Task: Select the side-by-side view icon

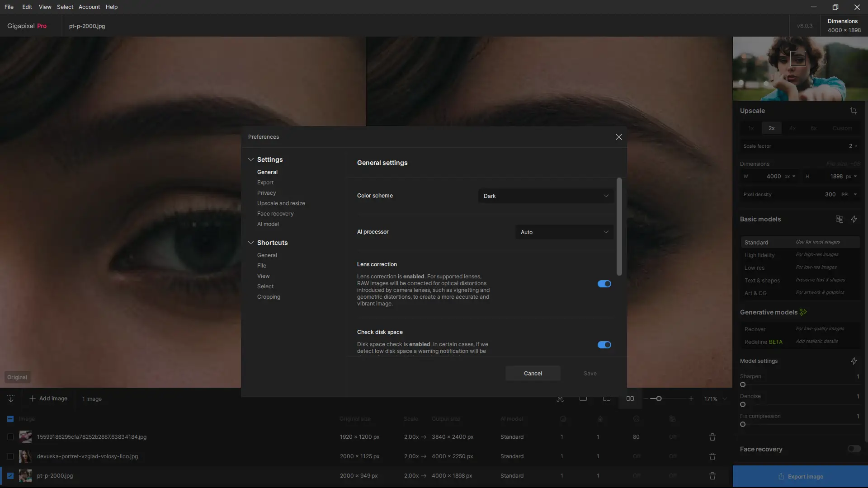Action: pyautogui.click(x=630, y=399)
